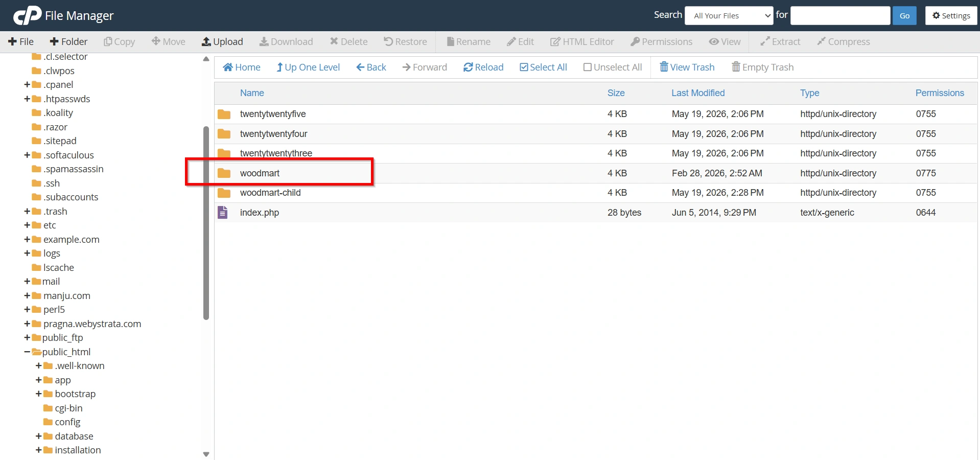
Task: Open the cgi-bin folder in tree
Action: point(63,408)
